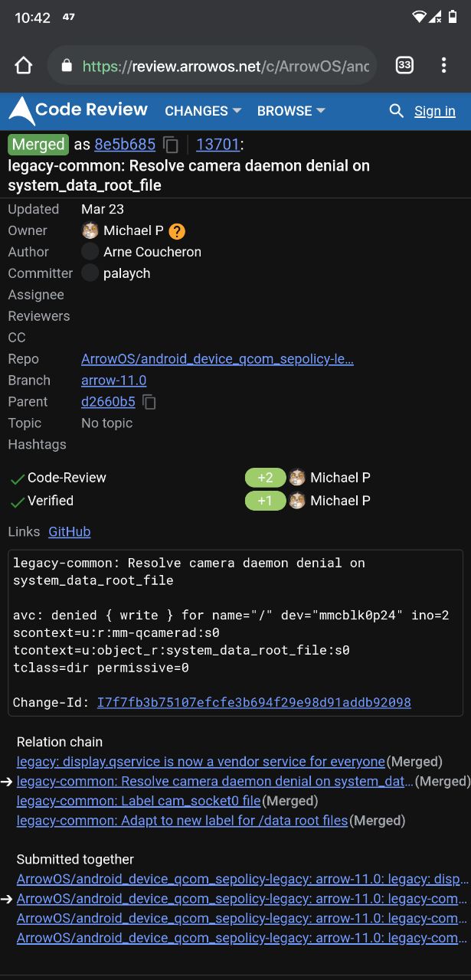Click the Gerrit Code Review arrow logo

[21, 111]
